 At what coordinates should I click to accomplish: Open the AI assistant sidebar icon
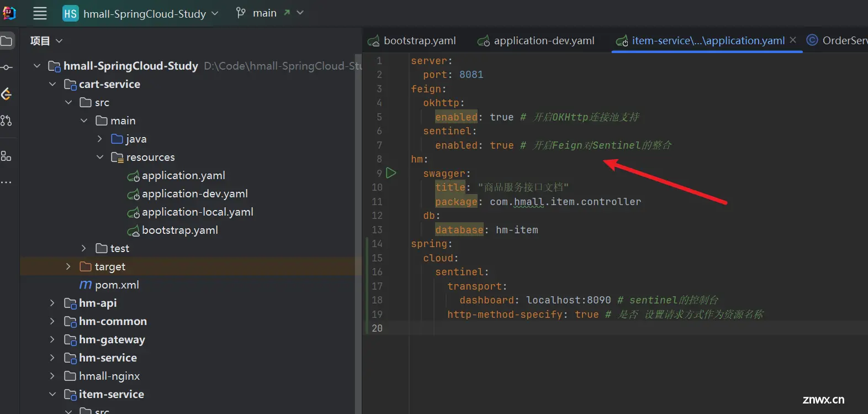(x=7, y=94)
